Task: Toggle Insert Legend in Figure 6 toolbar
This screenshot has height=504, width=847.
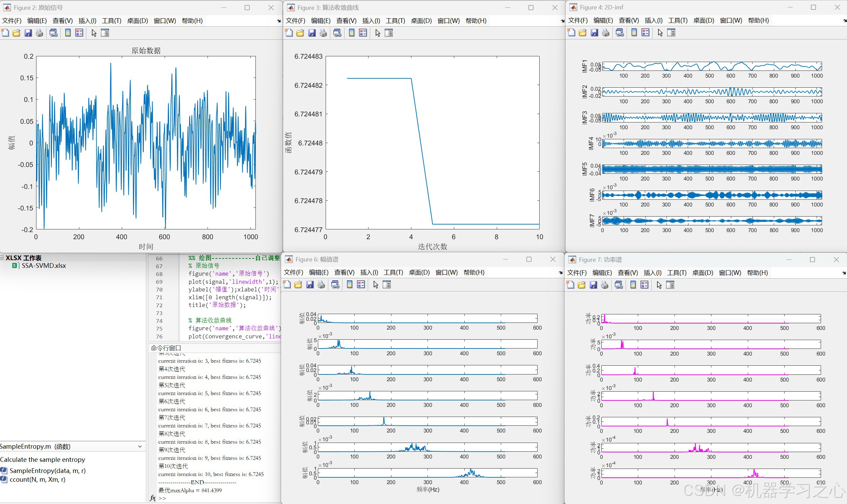Action: [x=361, y=285]
